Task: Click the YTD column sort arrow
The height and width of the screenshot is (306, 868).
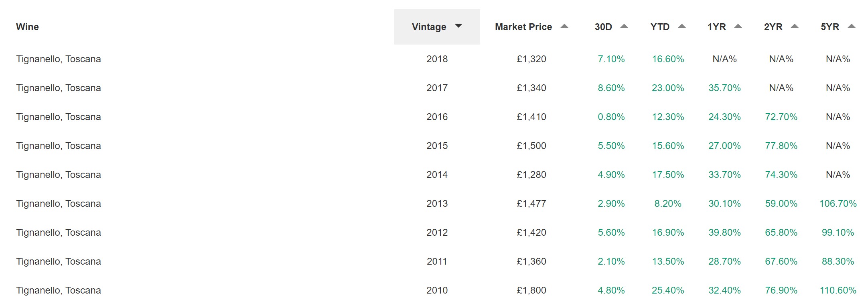Action: (682, 26)
